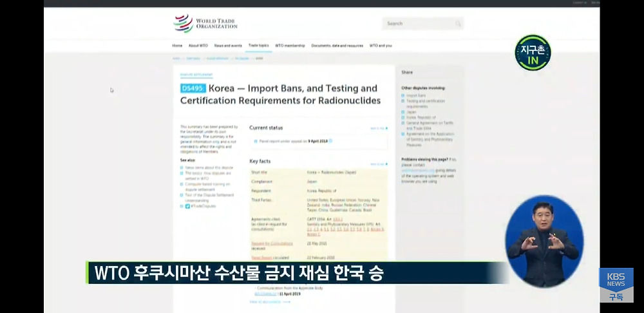Click the Key facts heading
Screen dimensions: 644x313
[260, 162]
